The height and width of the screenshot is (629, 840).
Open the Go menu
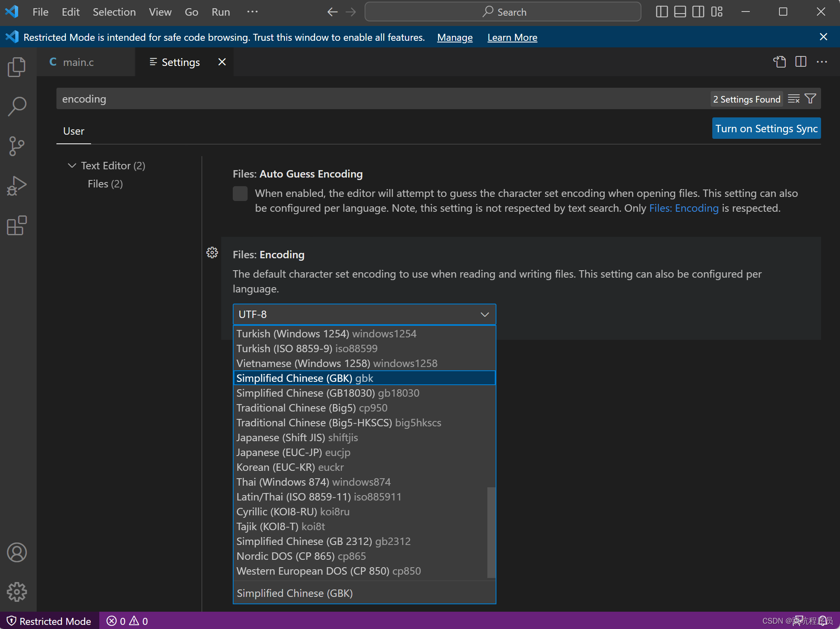point(191,12)
